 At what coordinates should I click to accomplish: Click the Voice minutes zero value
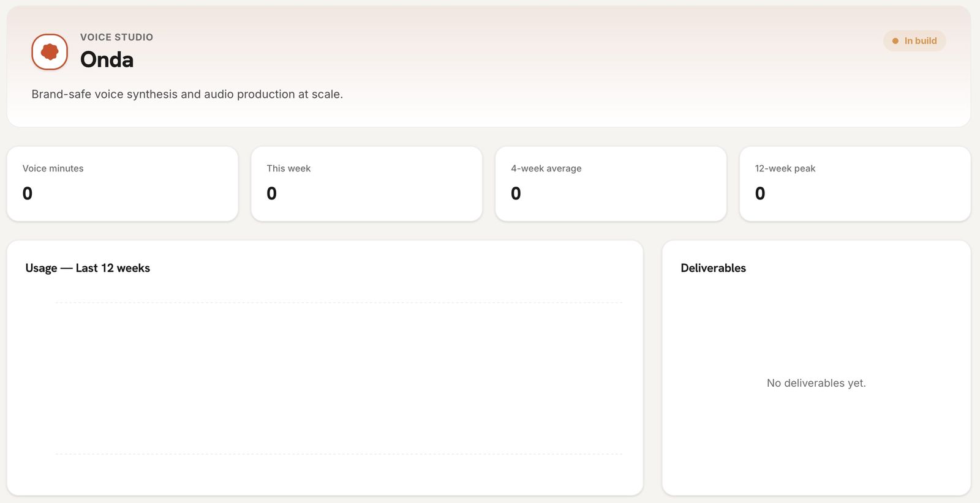[x=28, y=193]
